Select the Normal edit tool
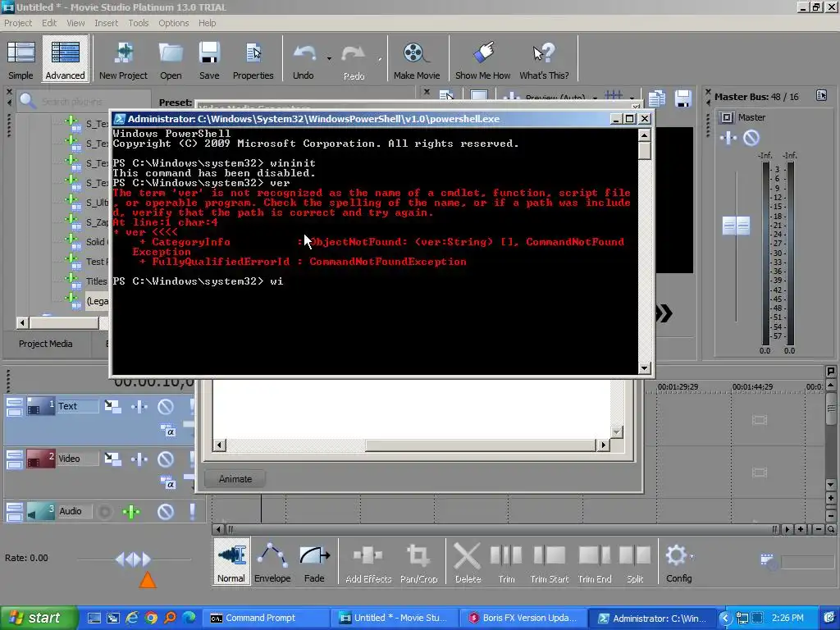Screen dimensions: 840x630 pyautogui.click(x=231, y=561)
